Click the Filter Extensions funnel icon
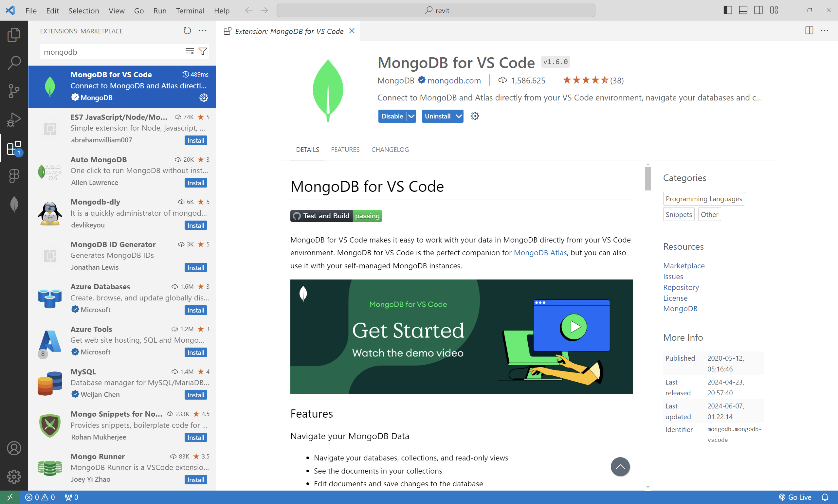 [203, 52]
